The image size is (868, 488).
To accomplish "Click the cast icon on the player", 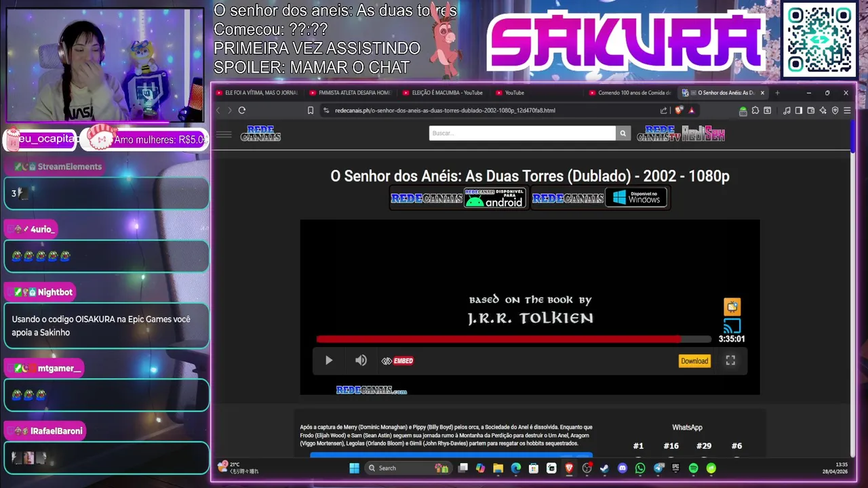I will 732,326.
